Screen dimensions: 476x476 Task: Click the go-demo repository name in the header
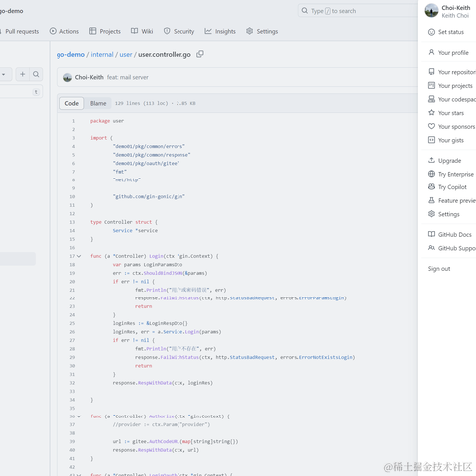pyautogui.click(x=11, y=11)
